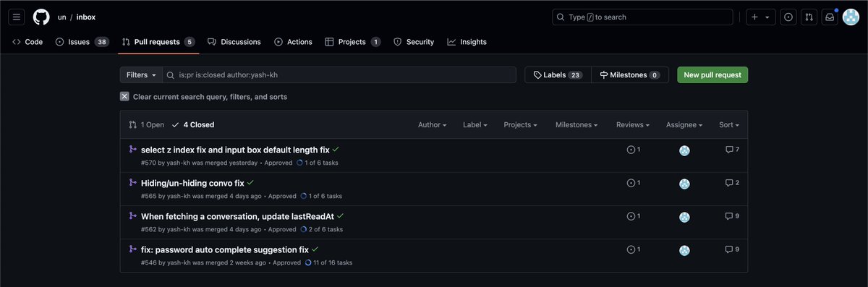Open the user profile avatar menu
The image size is (868, 287).
(851, 17)
